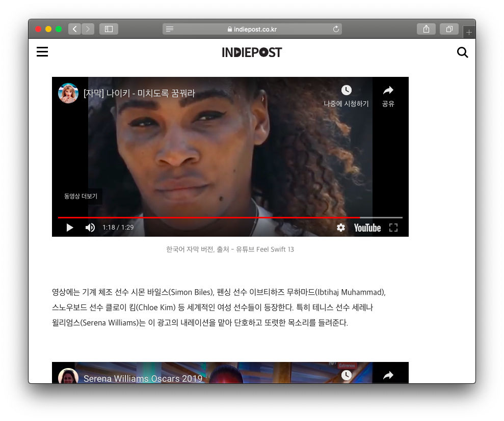Open the Safari Share button

click(426, 29)
